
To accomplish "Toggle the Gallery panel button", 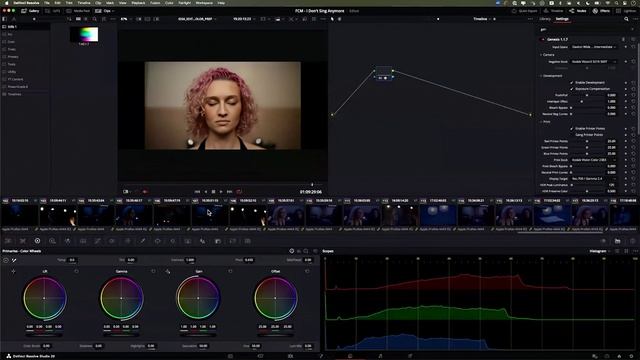I will (30, 11).
